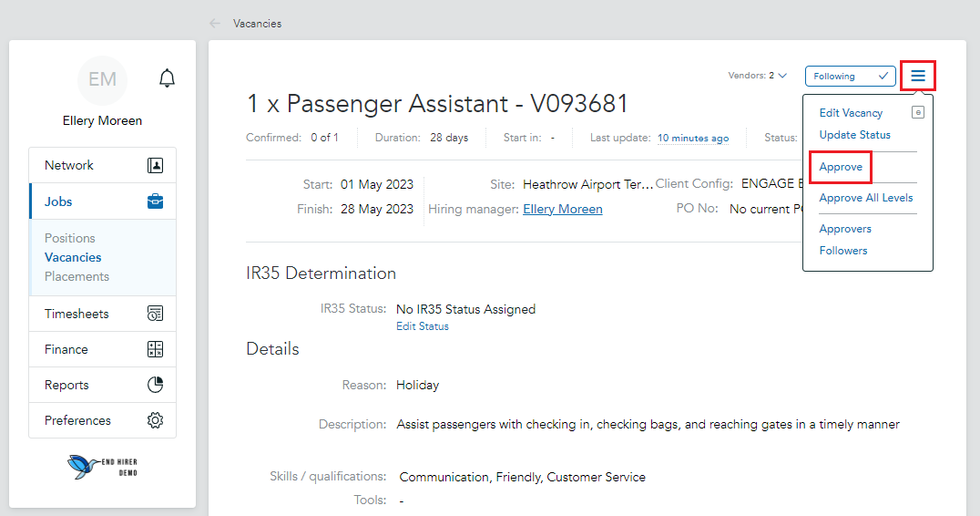This screenshot has width=980, height=516.
Task: Select Placements under Jobs
Action: point(77,276)
